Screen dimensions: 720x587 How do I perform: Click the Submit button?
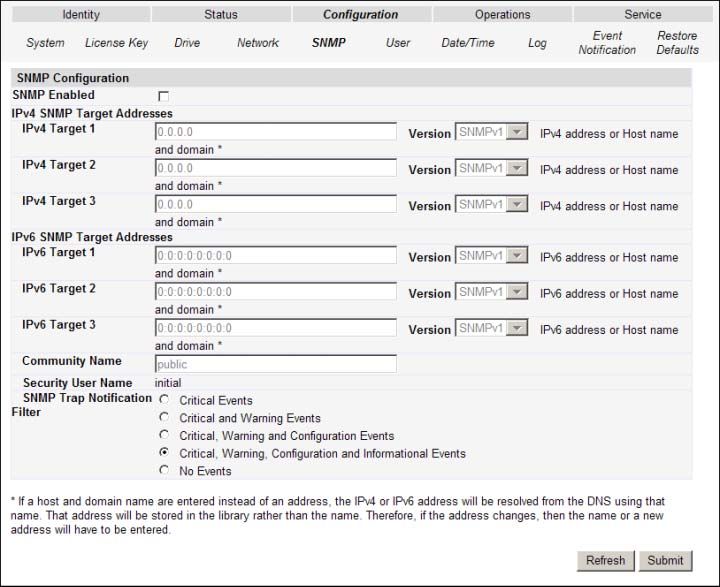[665, 560]
